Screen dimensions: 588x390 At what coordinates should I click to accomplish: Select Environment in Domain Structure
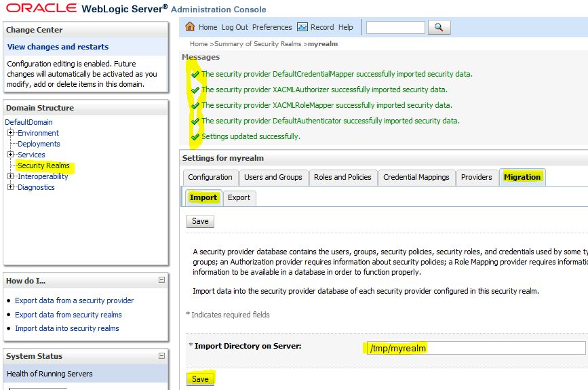tap(38, 133)
